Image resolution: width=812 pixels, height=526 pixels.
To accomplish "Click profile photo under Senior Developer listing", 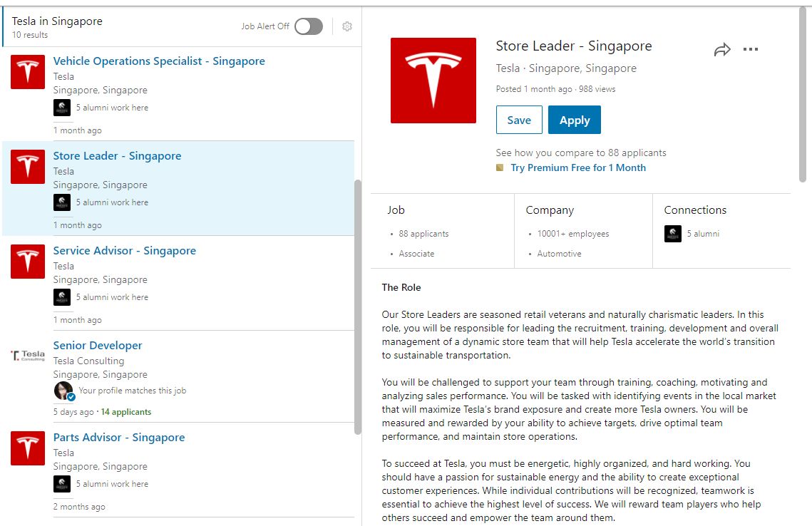I will (x=63, y=391).
